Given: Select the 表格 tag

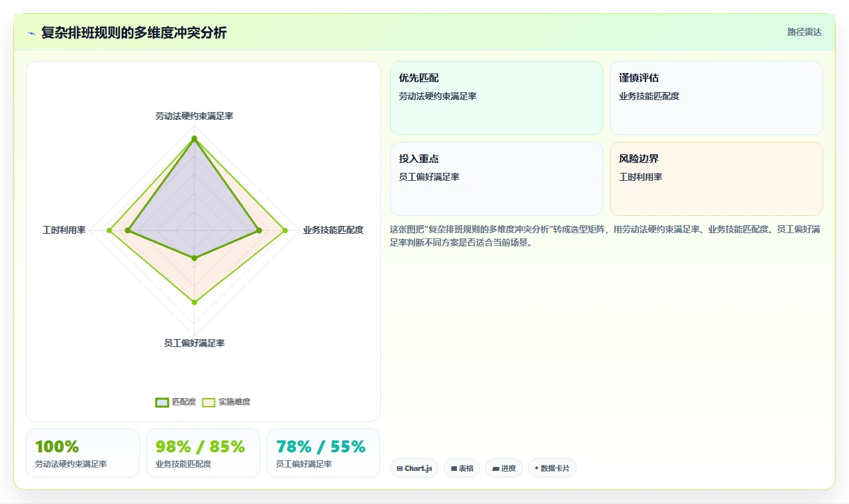Looking at the screenshot, I should point(462,468).
